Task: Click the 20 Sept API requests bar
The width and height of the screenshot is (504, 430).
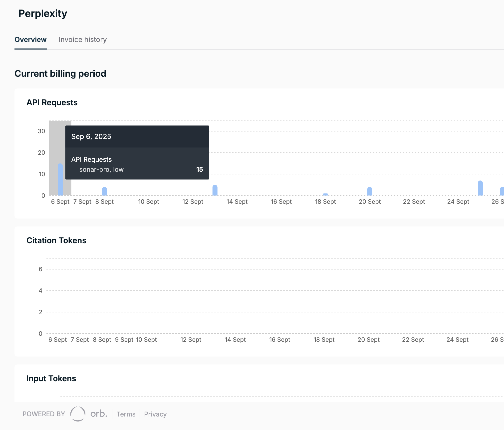Action: (370, 191)
